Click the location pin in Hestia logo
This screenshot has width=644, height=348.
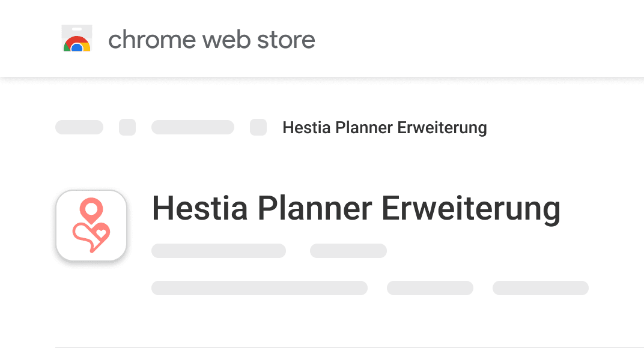click(x=92, y=211)
